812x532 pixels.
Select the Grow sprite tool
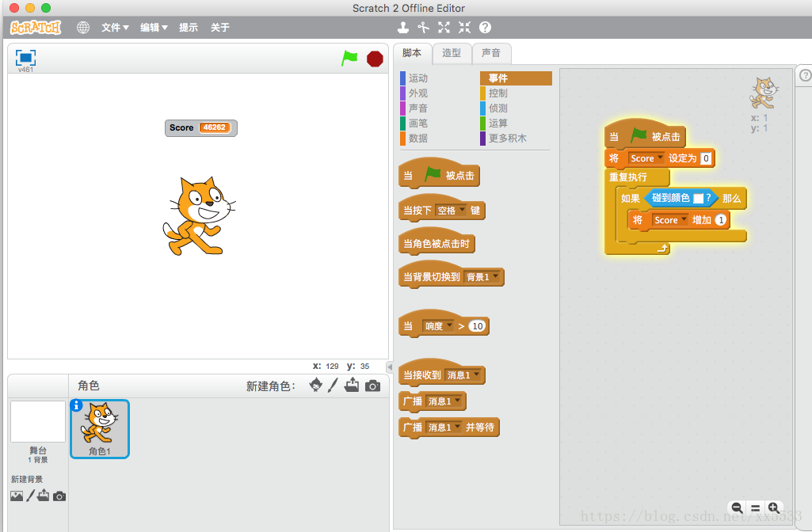(444, 28)
